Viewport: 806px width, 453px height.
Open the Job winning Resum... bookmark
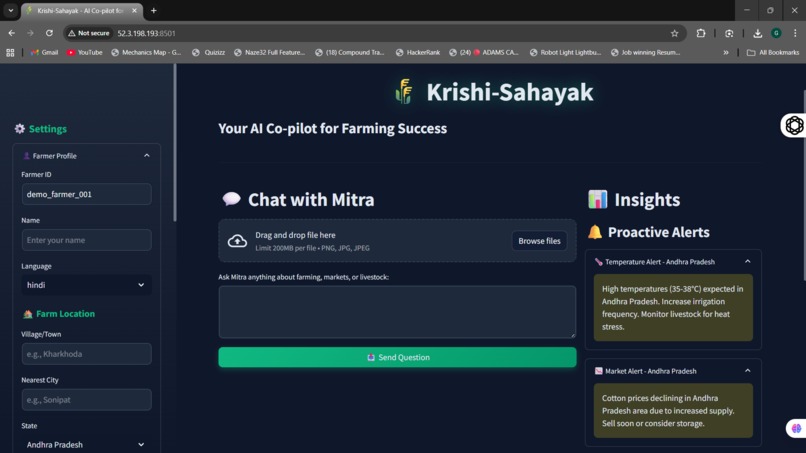646,52
